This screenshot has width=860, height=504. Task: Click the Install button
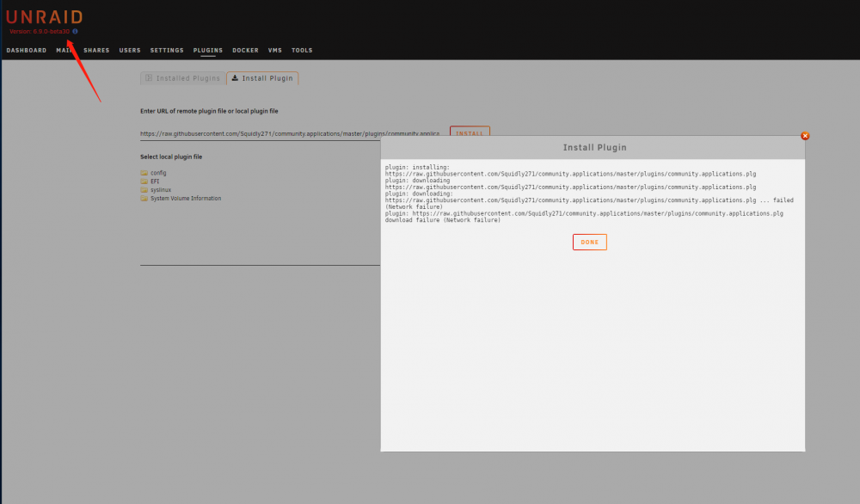[x=470, y=132]
